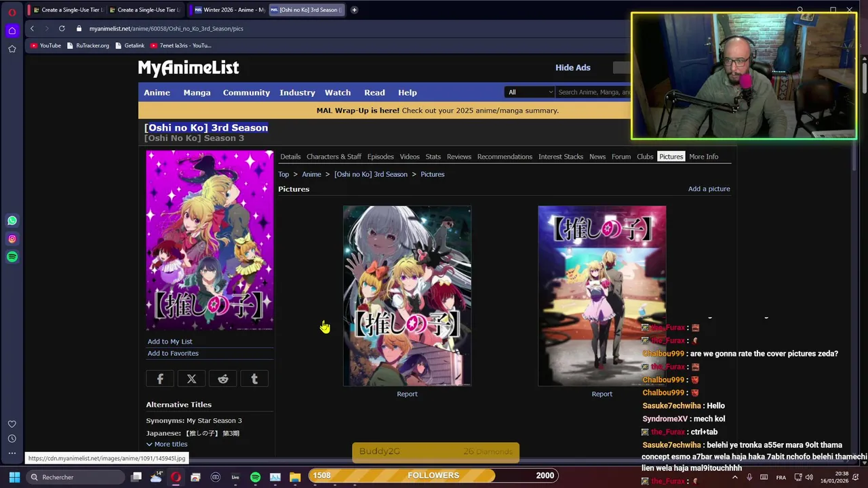Viewport: 868px width, 488px height.
Task: Switch to the Clubs tab
Action: (x=645, y=157)
